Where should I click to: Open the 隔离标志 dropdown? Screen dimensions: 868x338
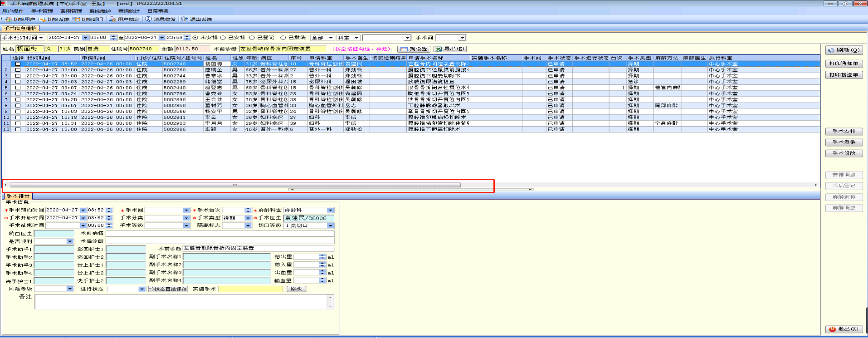click(x=248, y=225)
